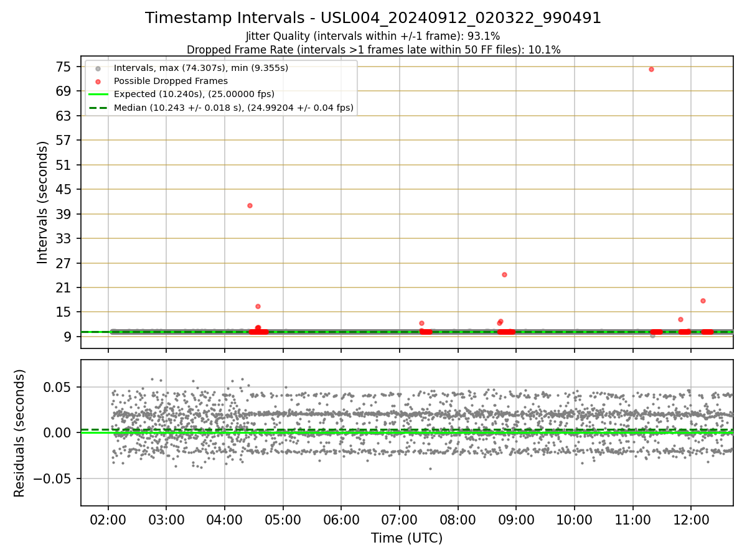Viewport: 747px width, 560px height.
Task: Click the "Time (UTC)" x-axis label
Action: tap(406, 538)
